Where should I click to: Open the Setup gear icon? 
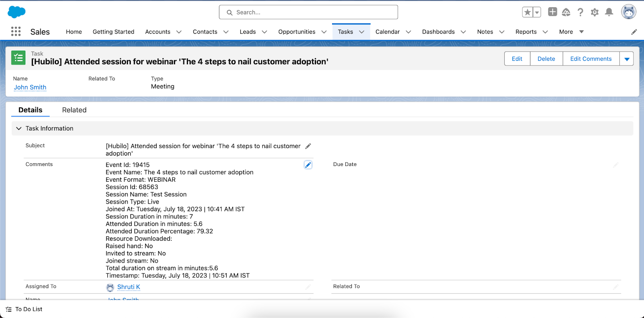click(x=594, y=12)
